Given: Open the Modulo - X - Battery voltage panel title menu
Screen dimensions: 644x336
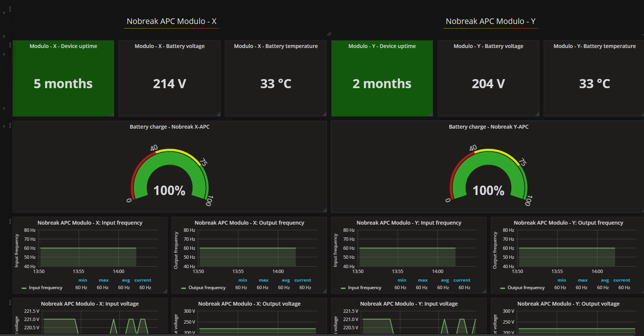Looking at the screenshot, I should pyautogui.click(x=170, y=46).
